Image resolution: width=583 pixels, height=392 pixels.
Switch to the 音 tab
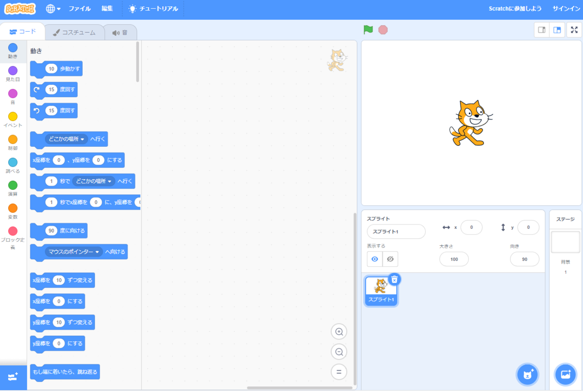point(120,33)
